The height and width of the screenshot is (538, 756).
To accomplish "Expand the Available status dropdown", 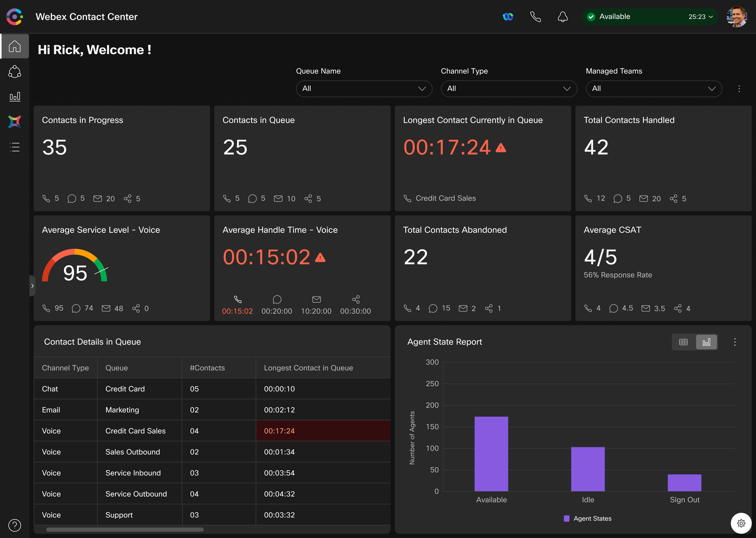I will click(x=649, y=17).
